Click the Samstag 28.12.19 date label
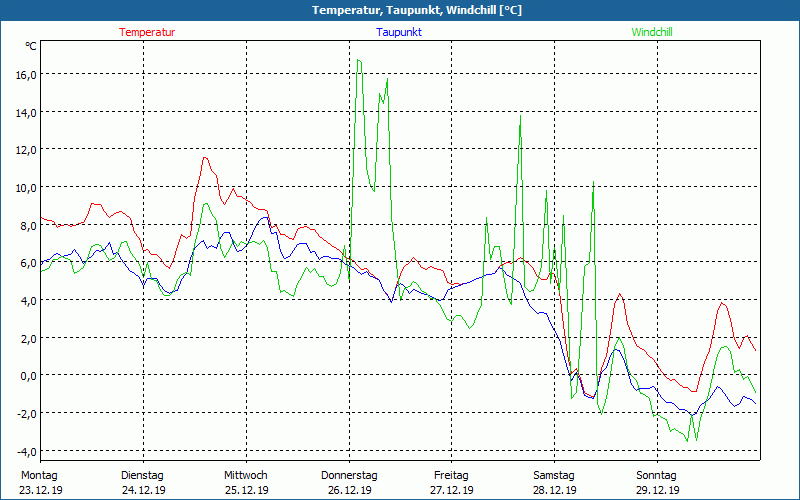Screen dimensions: 800x500 [x=553, y=482]
